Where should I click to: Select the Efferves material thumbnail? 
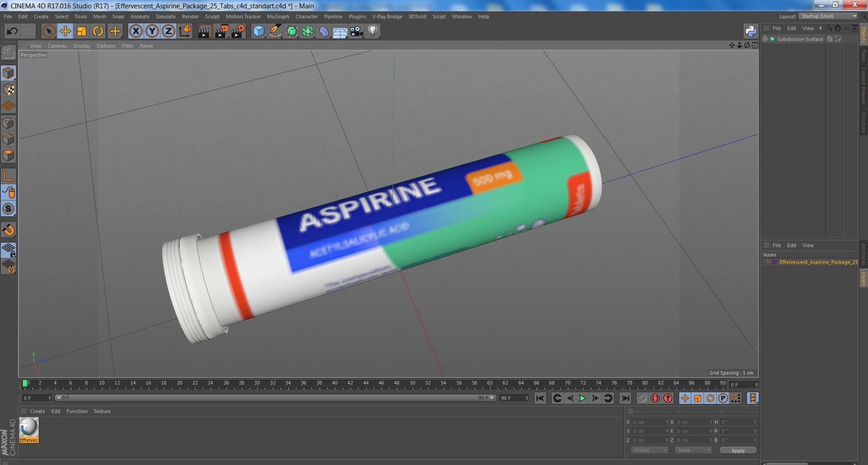pos(29,430)
